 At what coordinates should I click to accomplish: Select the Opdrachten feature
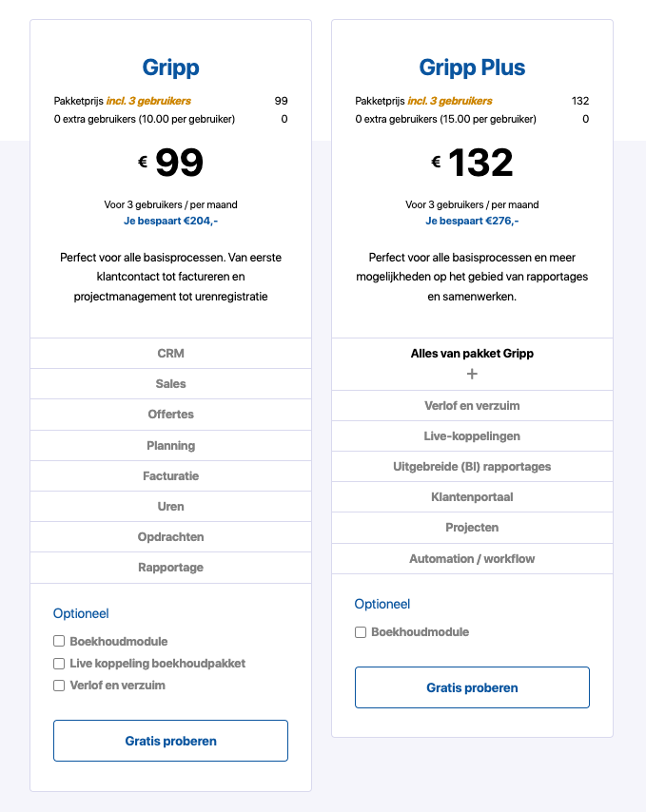[170, 536]
